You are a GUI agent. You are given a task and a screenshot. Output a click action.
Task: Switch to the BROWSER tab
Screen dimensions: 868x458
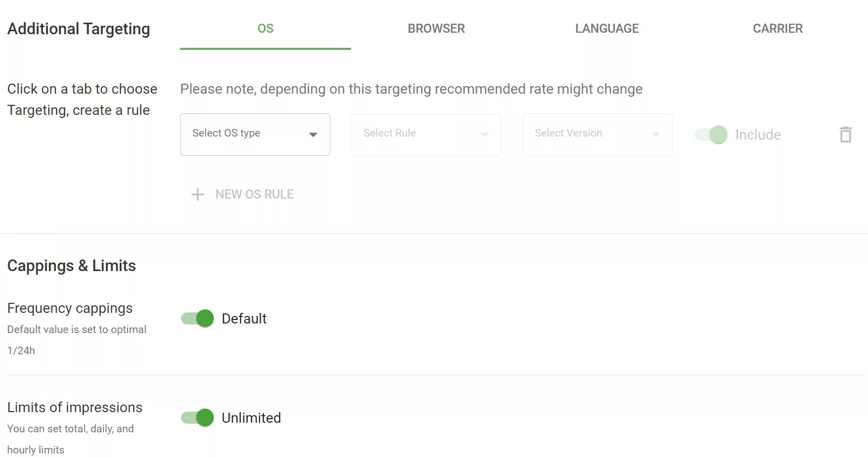click(x=436, y=29)
